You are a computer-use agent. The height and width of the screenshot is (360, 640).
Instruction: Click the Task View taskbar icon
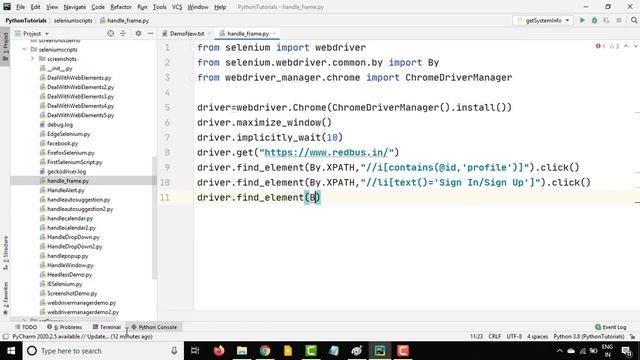point(195,351)
